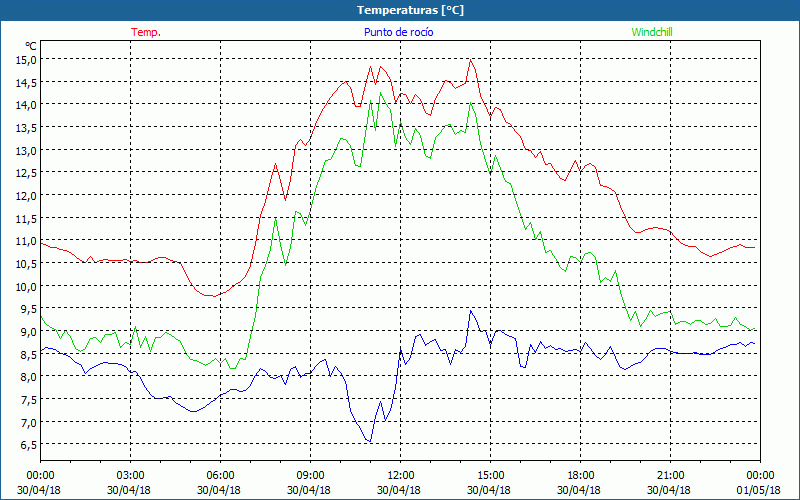This screenshot has width=800, height=500.
Task: Click the 10,5 y-axis value
Action: pyautogui.click(x=26, y=263)
